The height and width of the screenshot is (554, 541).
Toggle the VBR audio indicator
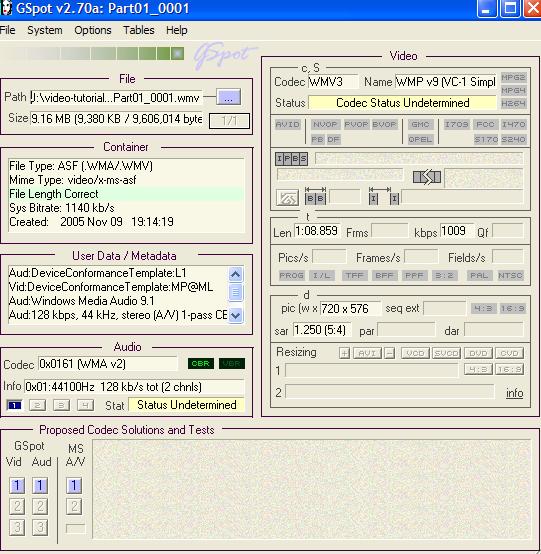pyautogui.click(x=231, y=364)
